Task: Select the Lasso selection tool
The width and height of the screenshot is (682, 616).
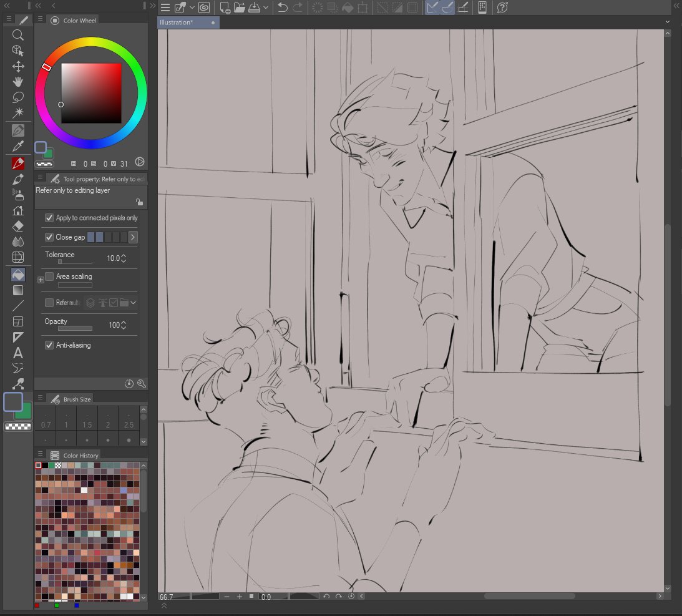Action: 18,97
